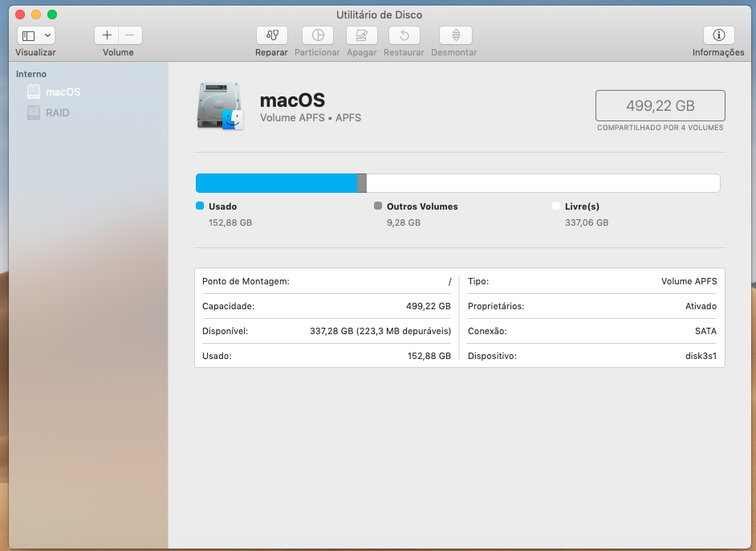
Task: Click the macOS disk icon in sidebar
Action: (x=34, y=92)
